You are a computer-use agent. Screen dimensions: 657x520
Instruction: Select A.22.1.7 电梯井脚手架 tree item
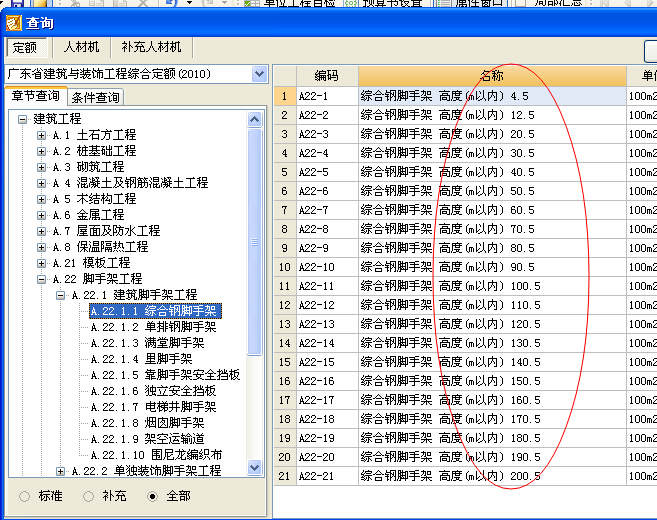tap(153, 407)
